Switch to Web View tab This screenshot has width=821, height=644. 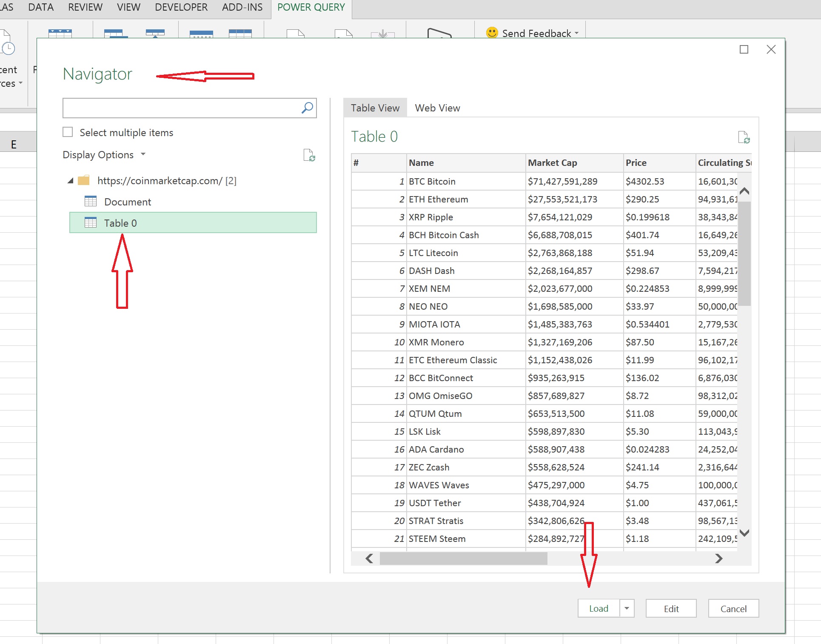pos(437,108)
